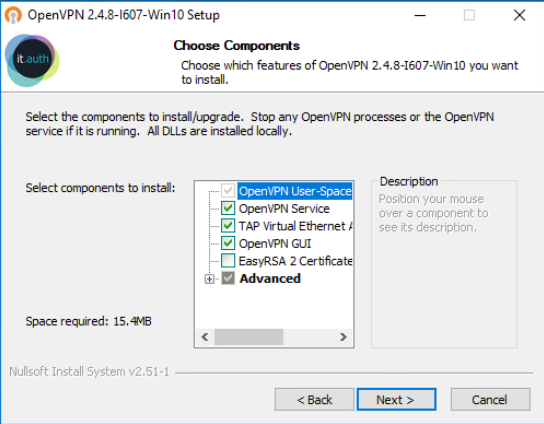Disable the OpenVPN GUI component checkbox
This screenshot has height=424, width=544.
click(228, 243)
